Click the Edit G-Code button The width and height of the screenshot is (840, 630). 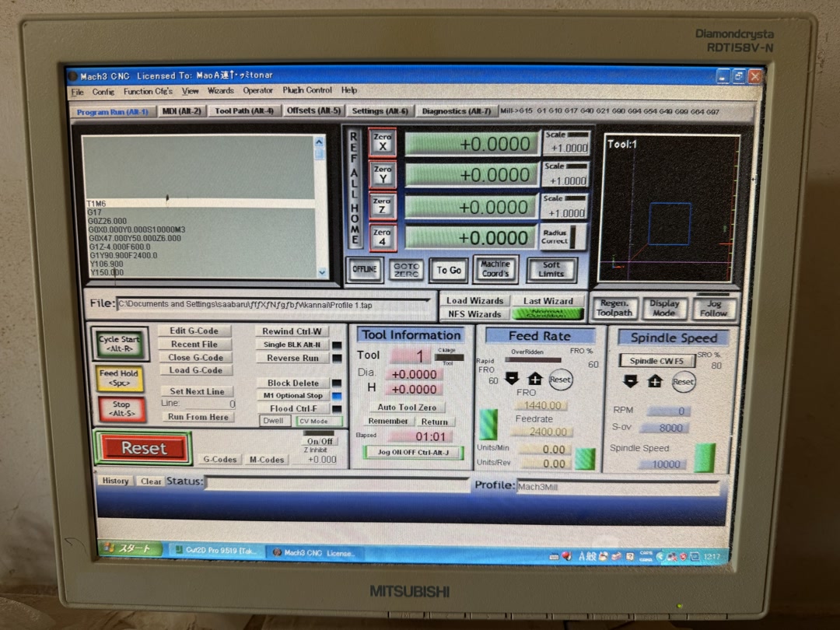pyautogui.click(x=194, y=331)
